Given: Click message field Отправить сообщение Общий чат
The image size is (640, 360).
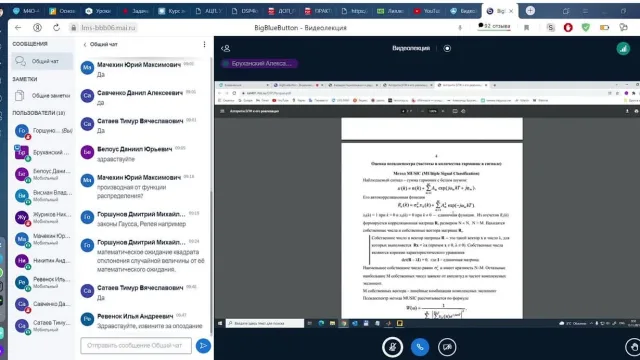Looking at the screenshot, I should 136,345.
